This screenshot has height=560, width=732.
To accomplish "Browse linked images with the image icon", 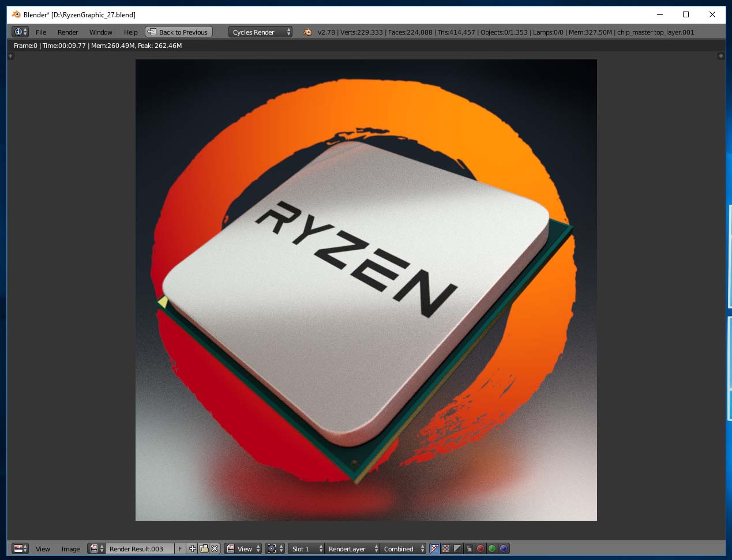I will coord(96,548).
